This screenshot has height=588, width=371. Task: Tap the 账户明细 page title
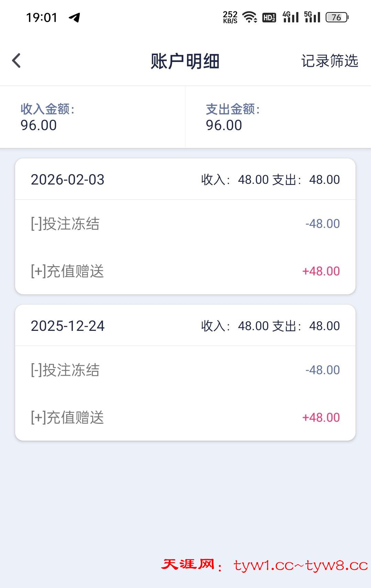point(185,61)
